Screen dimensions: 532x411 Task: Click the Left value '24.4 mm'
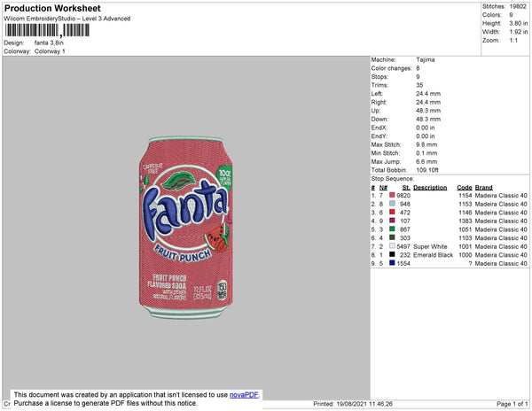pyautogui.click(x=428, y=94)
